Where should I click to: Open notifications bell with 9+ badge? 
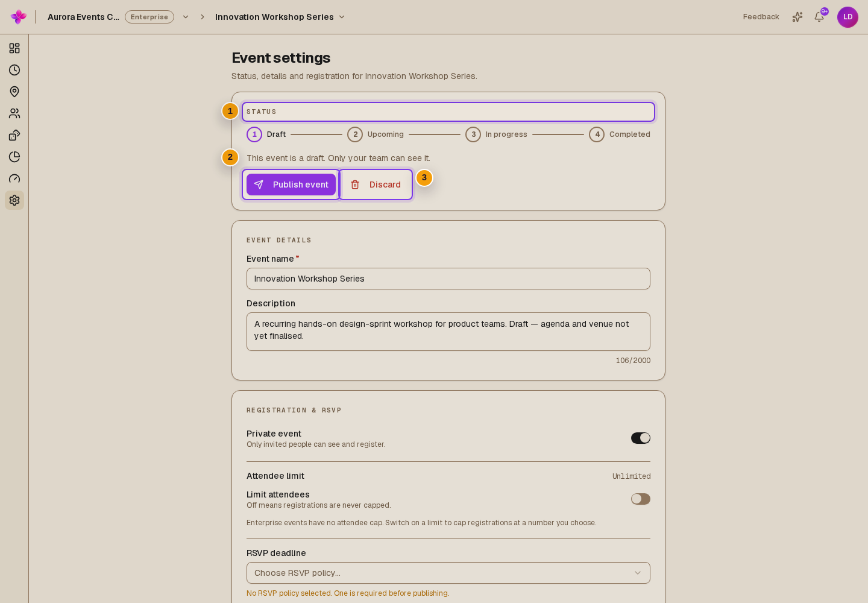819,17
